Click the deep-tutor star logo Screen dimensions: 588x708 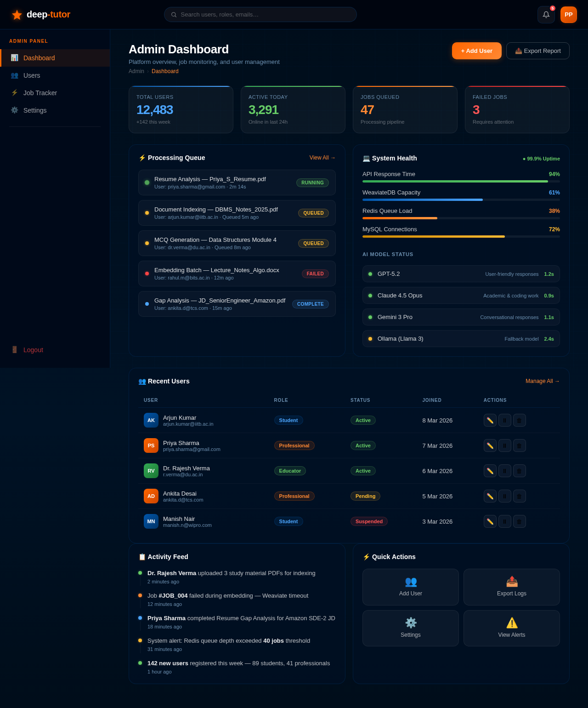pyautogui.click(x=17, y=14)
